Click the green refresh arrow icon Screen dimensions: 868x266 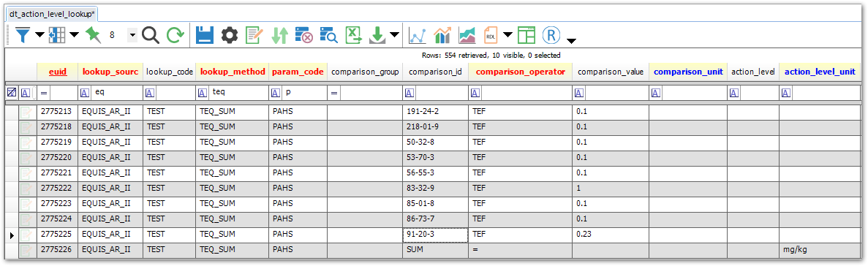(176, 35)
